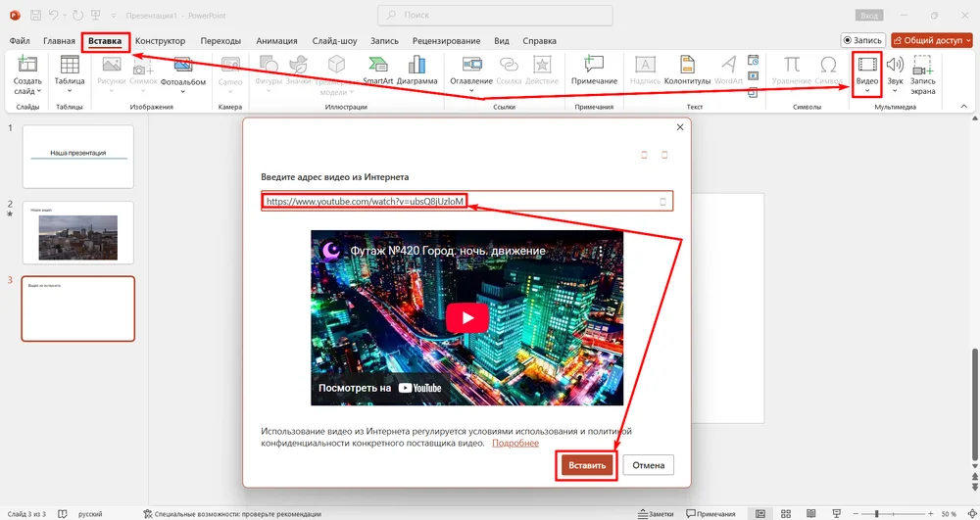Open the Конструктор tab

point(160,41)
